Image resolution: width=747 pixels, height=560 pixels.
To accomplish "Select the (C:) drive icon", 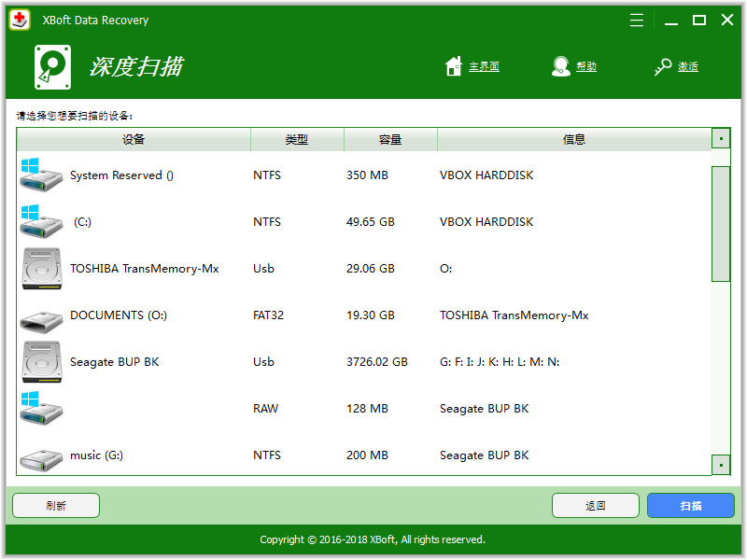I will point(41,221).
